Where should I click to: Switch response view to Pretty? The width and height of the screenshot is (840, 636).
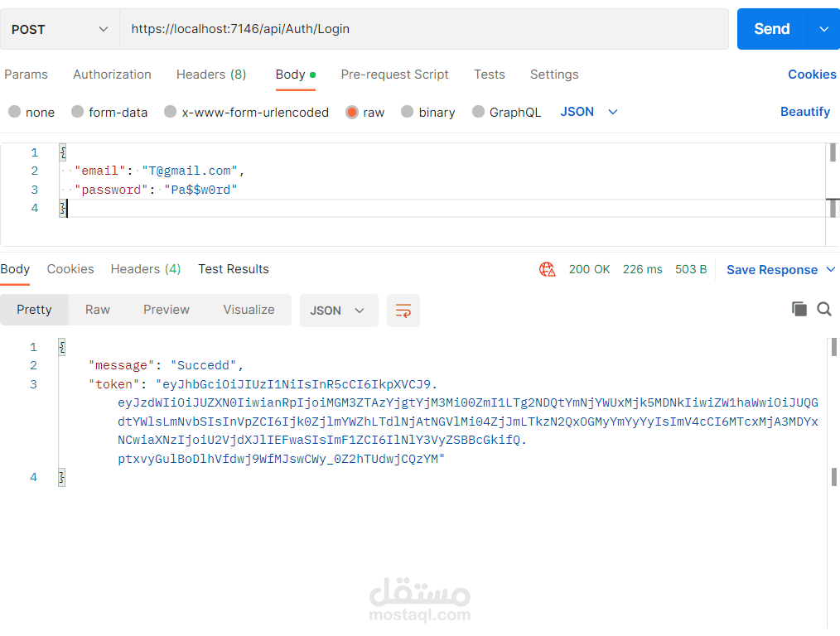click(34, 310)
